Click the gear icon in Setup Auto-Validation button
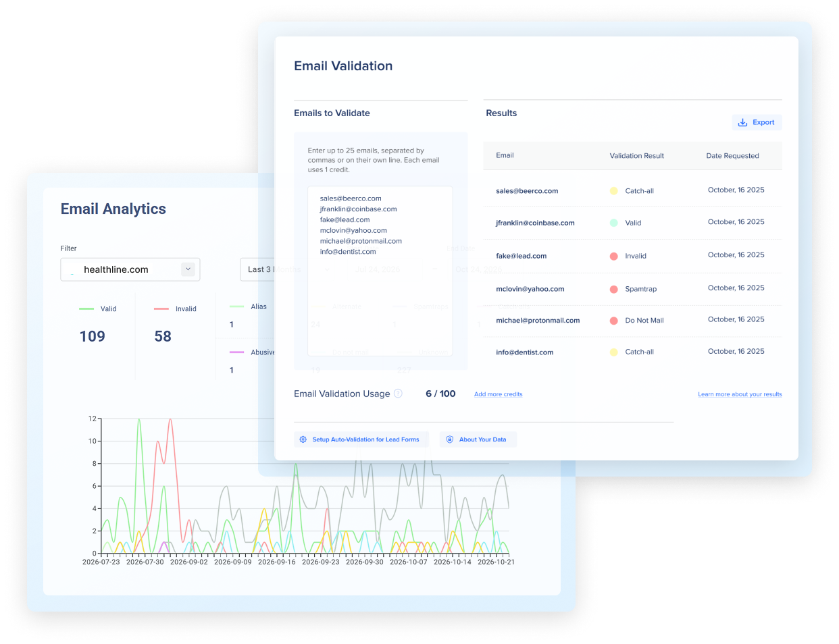The height and width of the screenshot is (644, 839). 303,439
